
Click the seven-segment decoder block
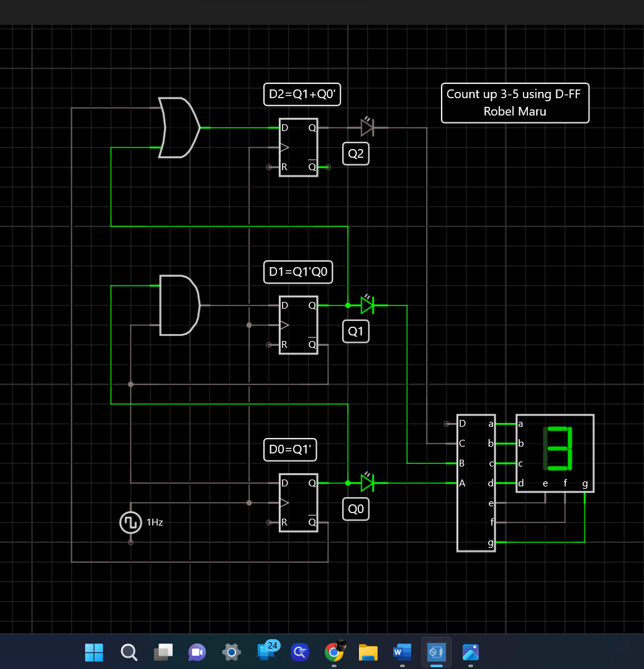pos(476,481)
